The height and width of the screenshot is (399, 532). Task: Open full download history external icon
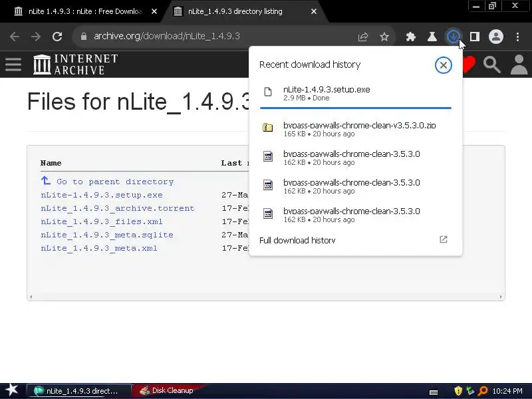click(x=443, y=239)
